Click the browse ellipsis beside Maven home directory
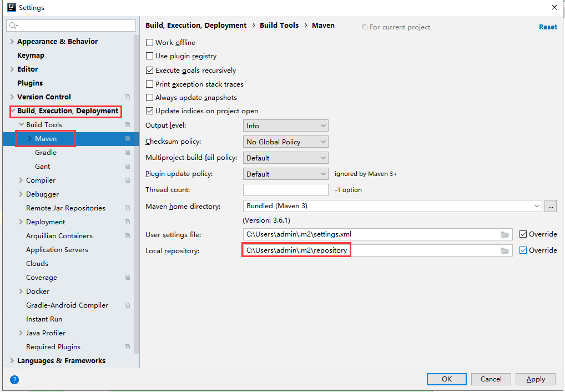Image resolution: width=565 pixels, height=392 pixels. (550, 206)
